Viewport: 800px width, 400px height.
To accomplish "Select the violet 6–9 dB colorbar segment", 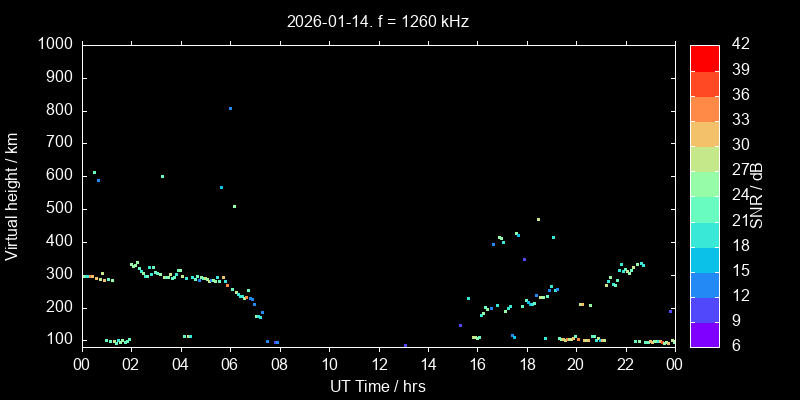I will pyautogui.click(x=705, y=334).
